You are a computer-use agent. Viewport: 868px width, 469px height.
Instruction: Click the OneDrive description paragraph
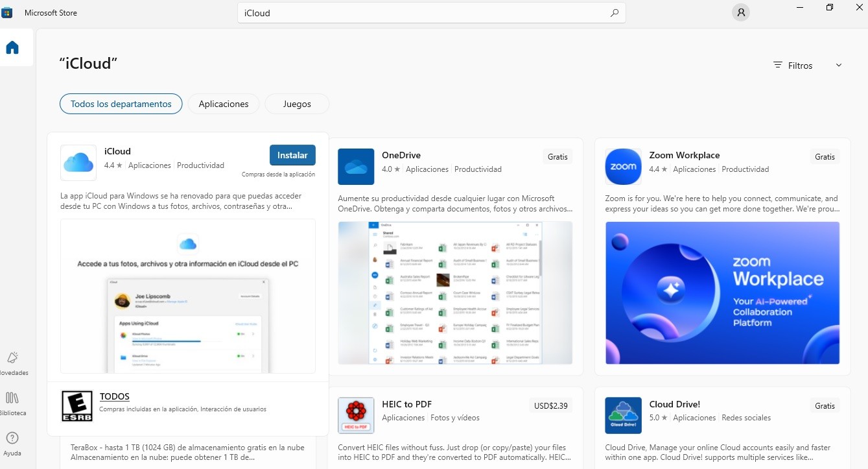tap(455, 204)
